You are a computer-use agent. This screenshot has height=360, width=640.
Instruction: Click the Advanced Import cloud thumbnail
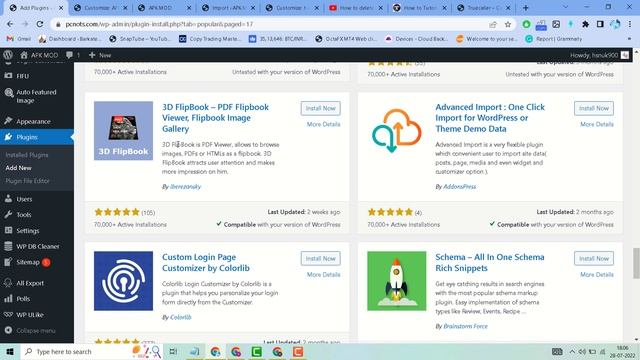tap(396, 131)
